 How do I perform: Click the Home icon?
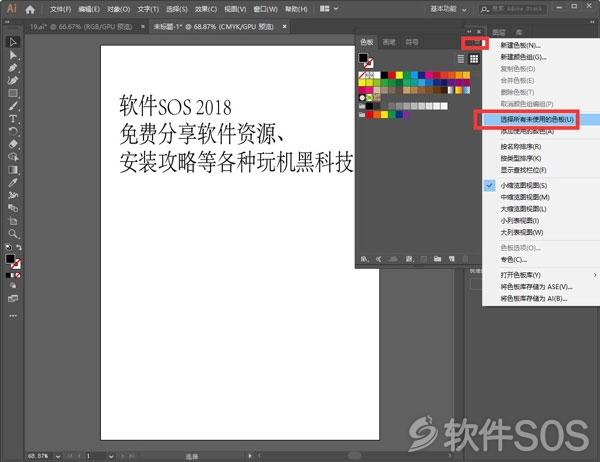(30, 9)
